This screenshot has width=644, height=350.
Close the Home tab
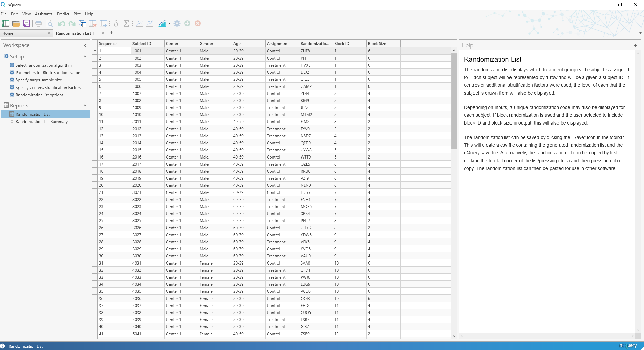coord(49,33)
